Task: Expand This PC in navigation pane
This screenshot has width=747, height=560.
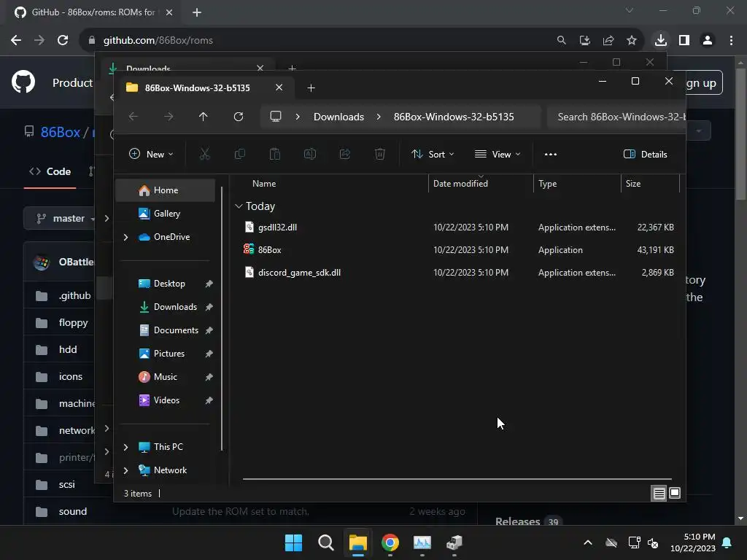Action: coord(125,447)
